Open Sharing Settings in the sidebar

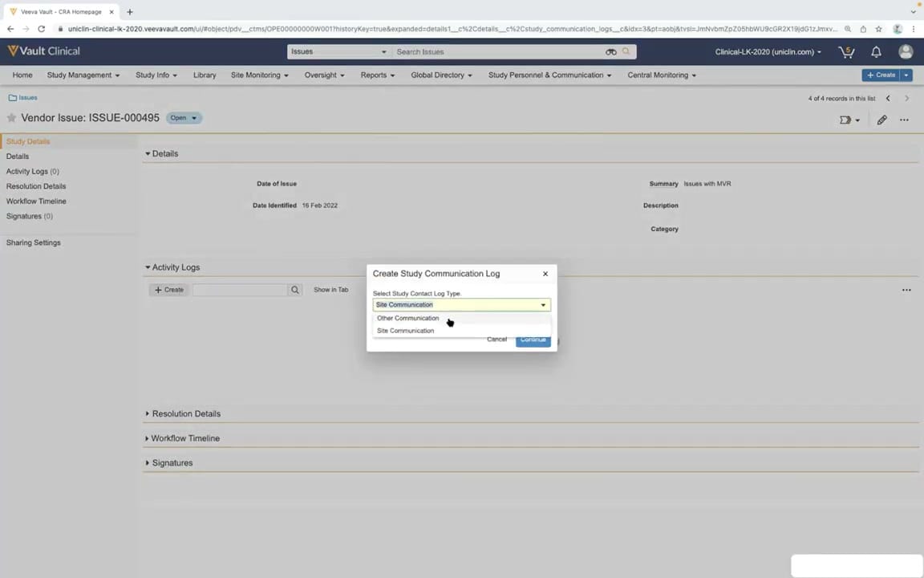[x=33, y=242]
